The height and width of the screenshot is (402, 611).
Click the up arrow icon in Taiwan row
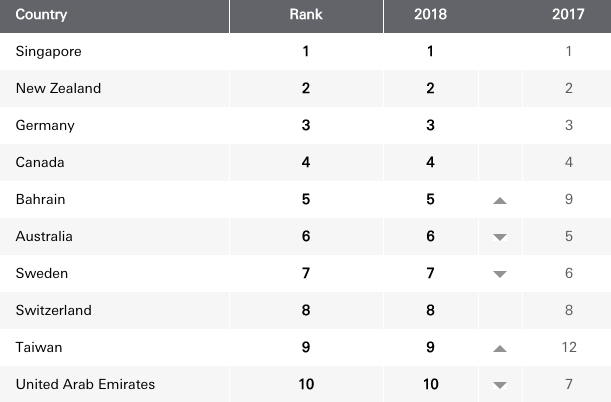500,348
